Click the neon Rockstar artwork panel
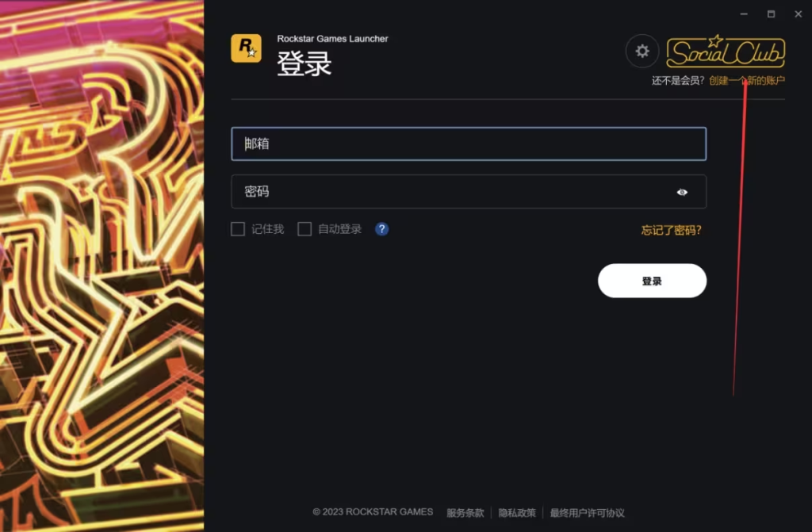This screenshot has width=812, height=532. (102, 266)
